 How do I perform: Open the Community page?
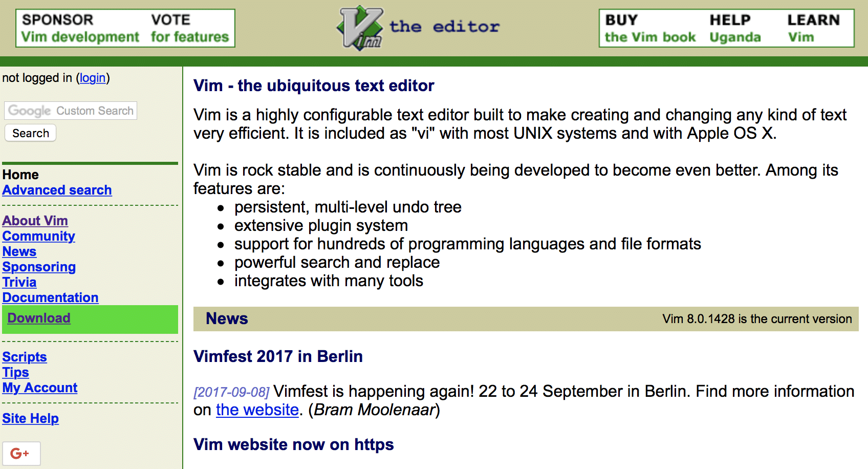39,236
